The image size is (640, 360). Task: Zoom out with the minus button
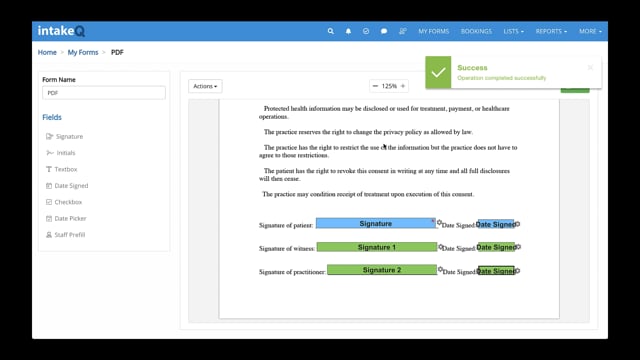point(375,86)
